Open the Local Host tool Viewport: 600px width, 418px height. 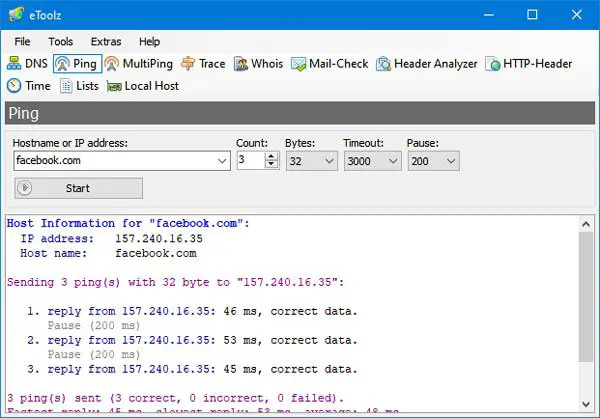pyautogui.click(x=143, y=86)
